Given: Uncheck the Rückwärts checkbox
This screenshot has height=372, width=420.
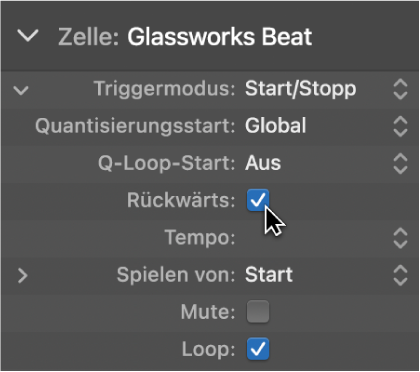Looking at the screenshot, I should 258,200.
